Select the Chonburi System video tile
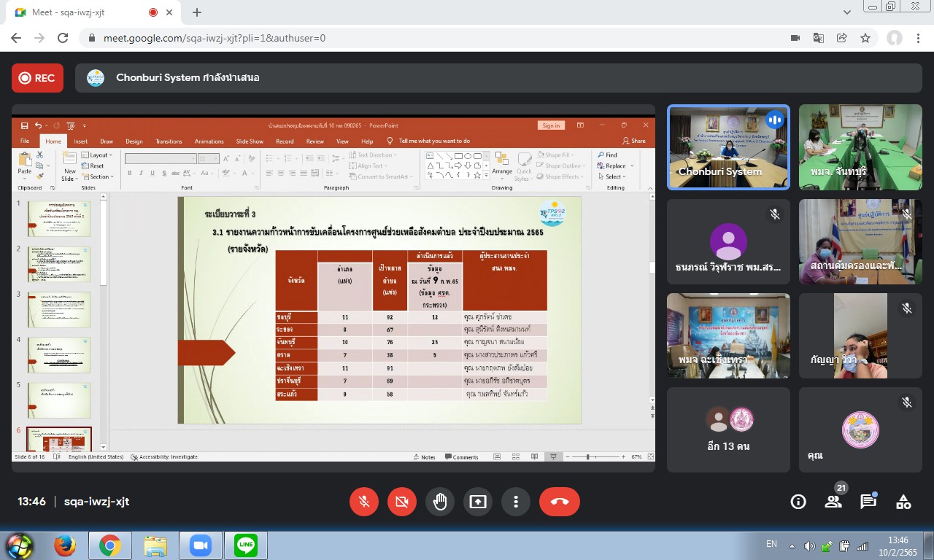Screen dimensions: 934x560 pyautogui.click(x=728, y=147)
